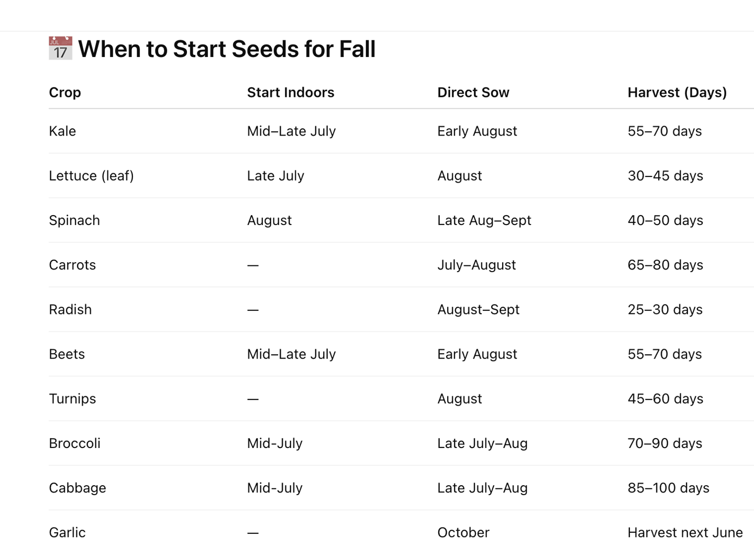Viewport: 754px width, 560px height.
Task: Click the Lettuce 'Late July' indoor cell
Action: coord(275,176)
